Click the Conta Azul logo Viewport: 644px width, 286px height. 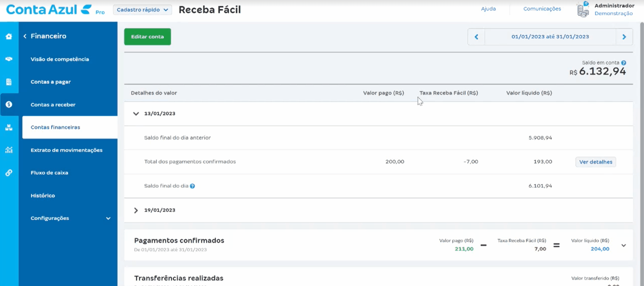point(49,9)
